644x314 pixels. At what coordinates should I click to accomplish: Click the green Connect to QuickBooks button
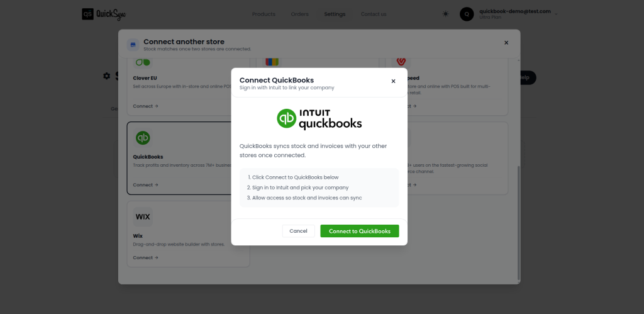pyautogui.click(x=359, y=231)
